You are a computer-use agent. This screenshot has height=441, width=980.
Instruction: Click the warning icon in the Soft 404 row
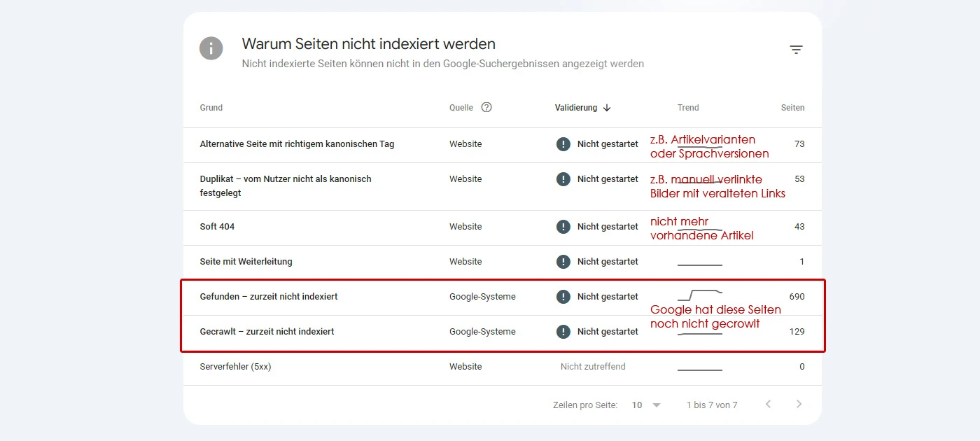click(x=563, y=227)
